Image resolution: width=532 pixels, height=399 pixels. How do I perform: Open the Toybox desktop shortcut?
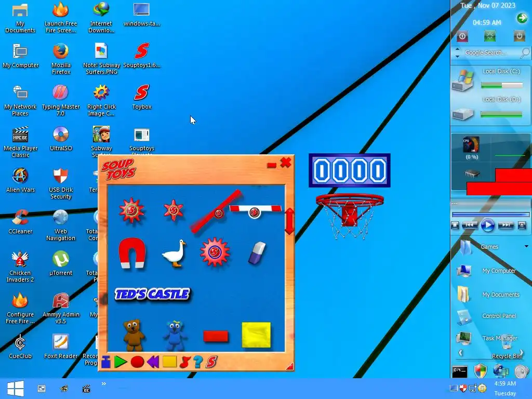tap(142, 97)
